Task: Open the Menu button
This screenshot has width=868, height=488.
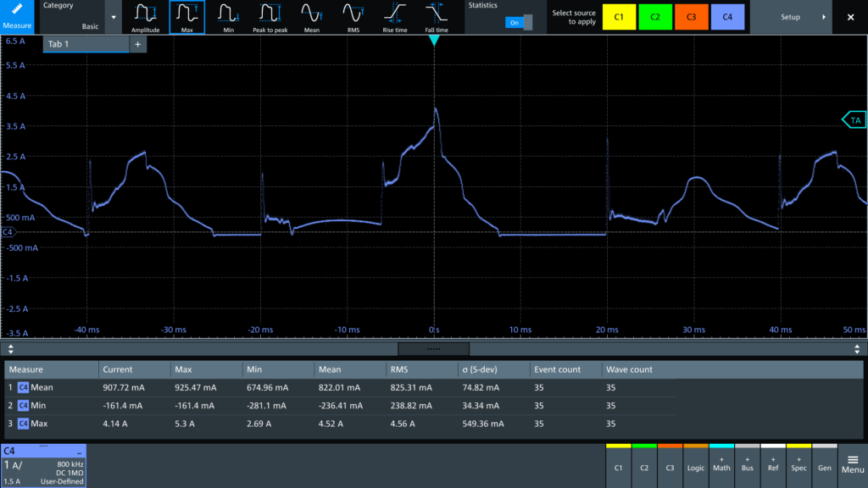Action: [x=853, y=464]
